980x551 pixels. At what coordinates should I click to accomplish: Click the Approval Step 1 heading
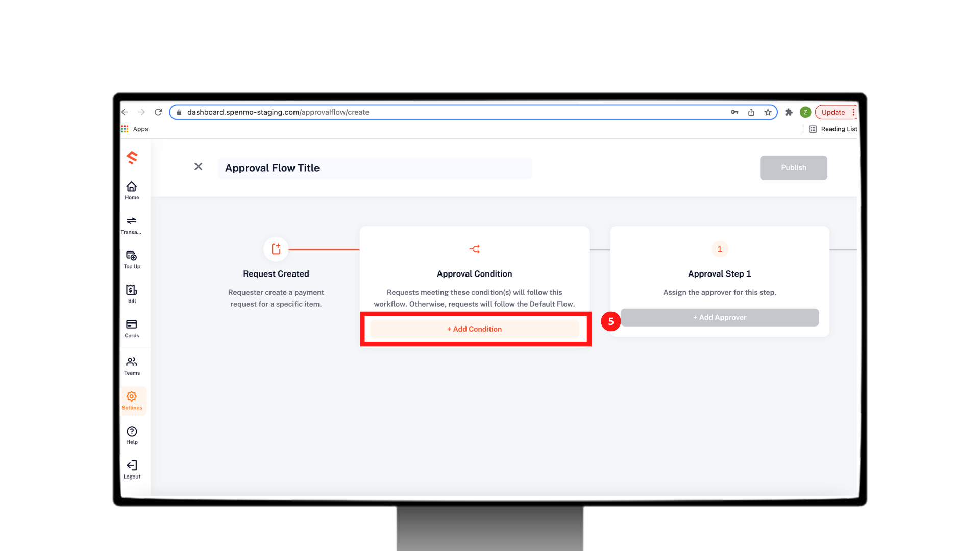click(720, 274)
